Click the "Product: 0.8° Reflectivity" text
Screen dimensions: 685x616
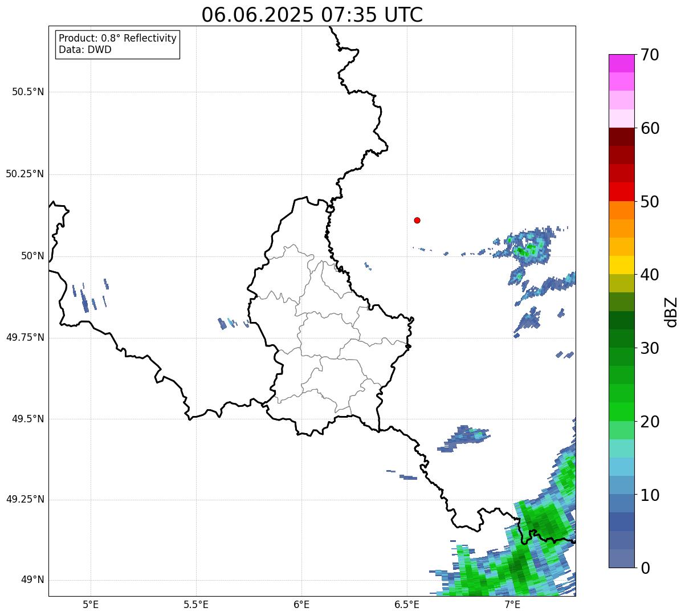pos(118,38)
